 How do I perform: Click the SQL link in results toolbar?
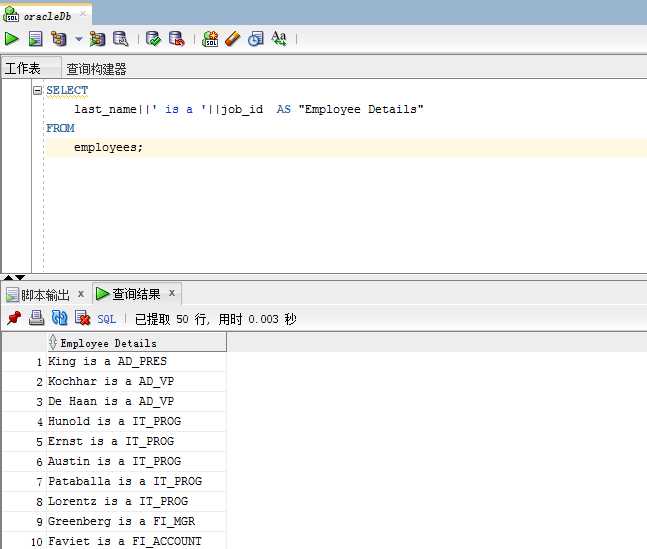[106, 319]
